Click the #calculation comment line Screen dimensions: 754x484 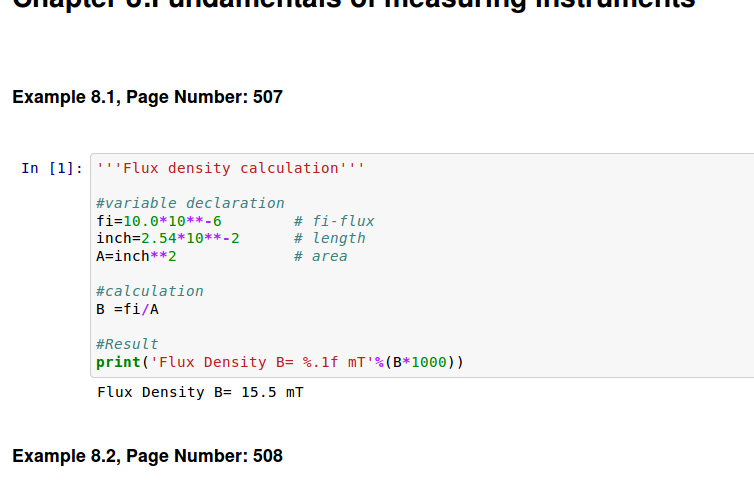[x=149, y=291]
